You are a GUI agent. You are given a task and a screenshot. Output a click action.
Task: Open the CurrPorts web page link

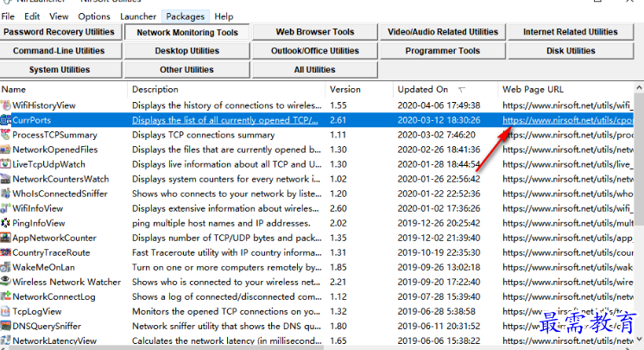(568, 120)
